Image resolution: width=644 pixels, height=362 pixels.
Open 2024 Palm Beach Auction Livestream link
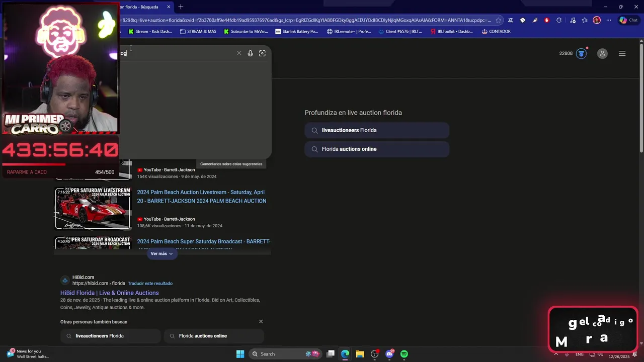[x=202, y=197]
